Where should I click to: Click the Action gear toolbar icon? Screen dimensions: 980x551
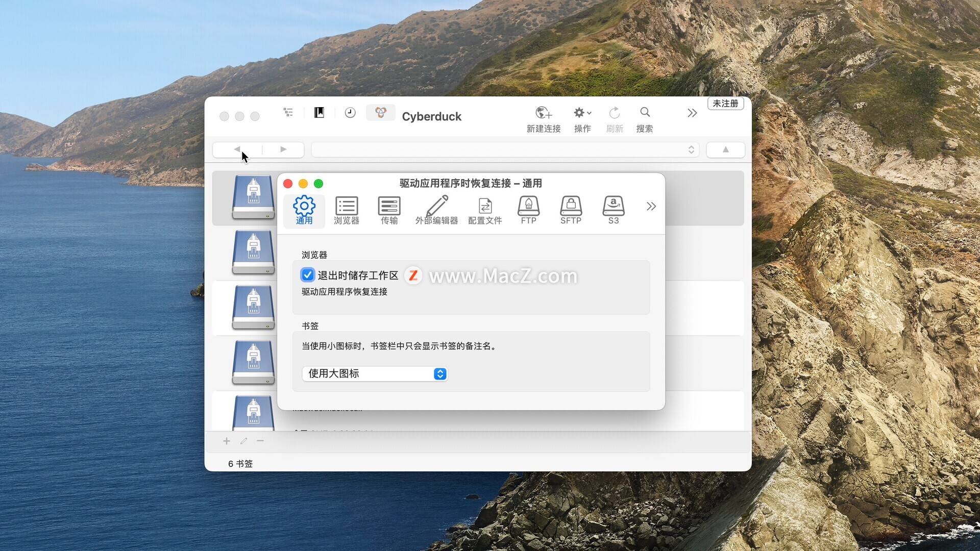[x=581, y=113]
